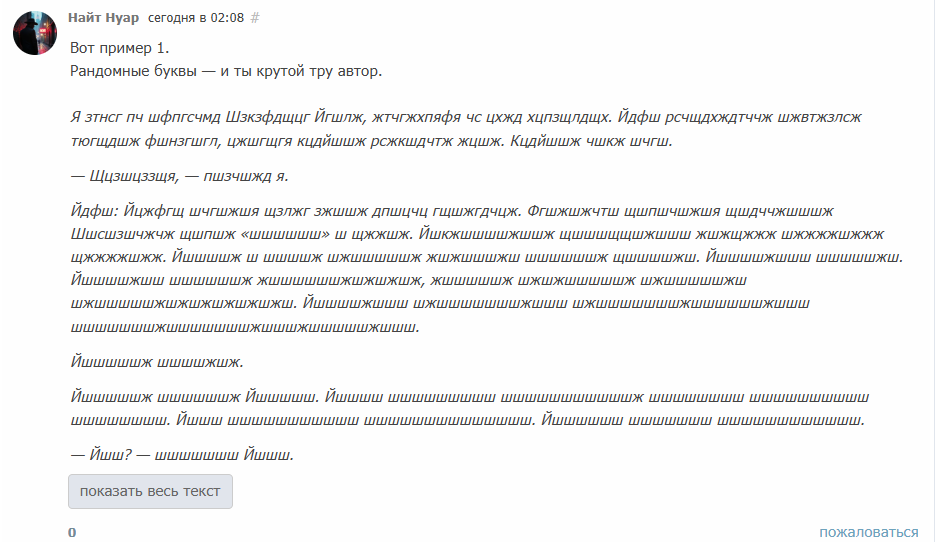Click the short line 'Йшшшшшж шшшшжшж.'

[x=157, y=362]
